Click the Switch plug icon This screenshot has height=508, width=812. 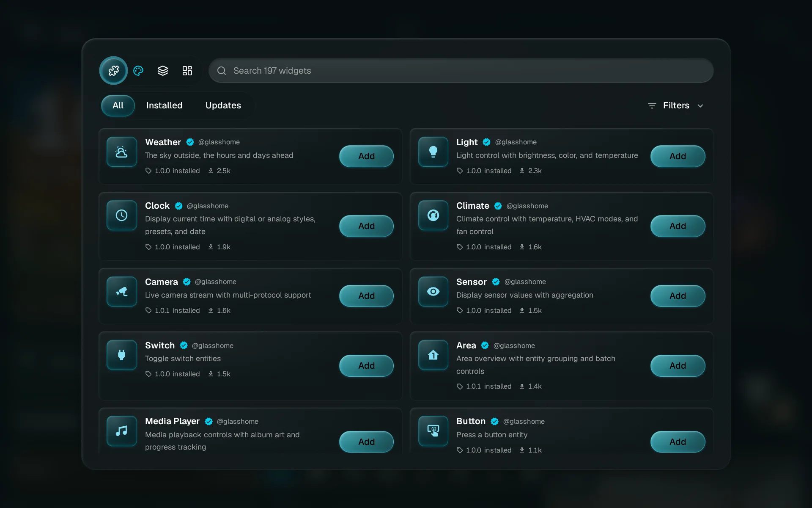coord(122,355)
